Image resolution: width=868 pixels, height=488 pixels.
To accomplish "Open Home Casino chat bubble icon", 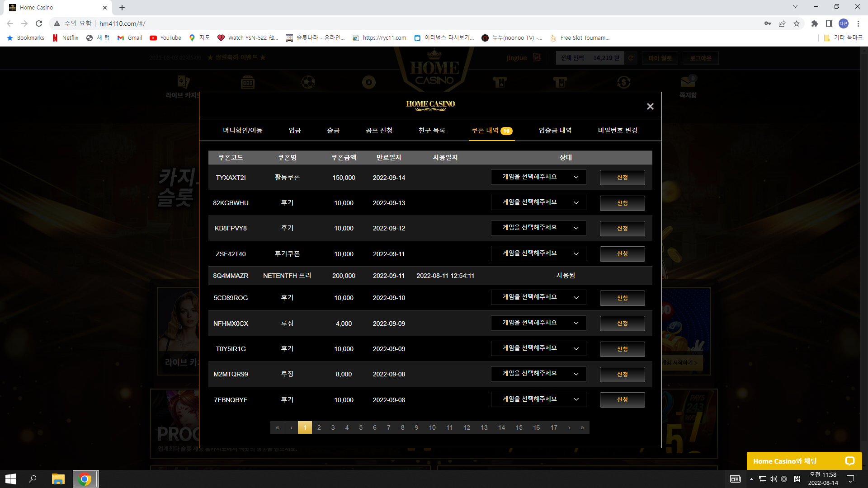I will click(850, 461).
